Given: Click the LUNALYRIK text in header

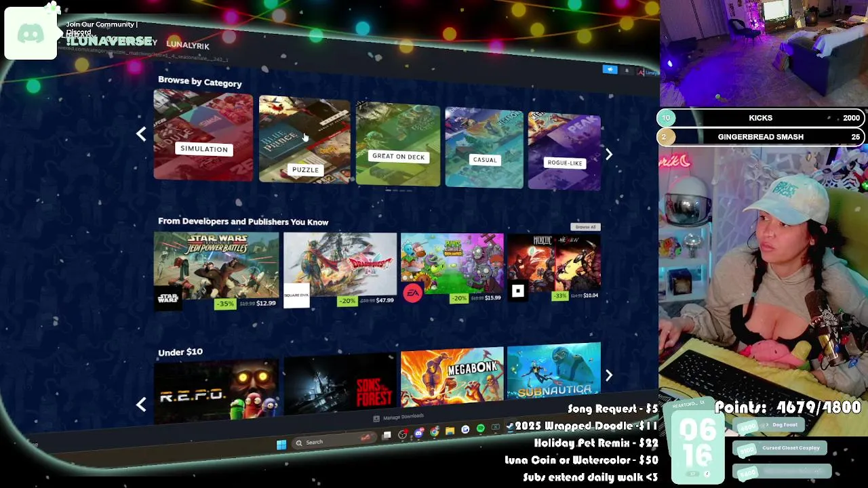Looking at the screenshot, I should click(188, 45).
